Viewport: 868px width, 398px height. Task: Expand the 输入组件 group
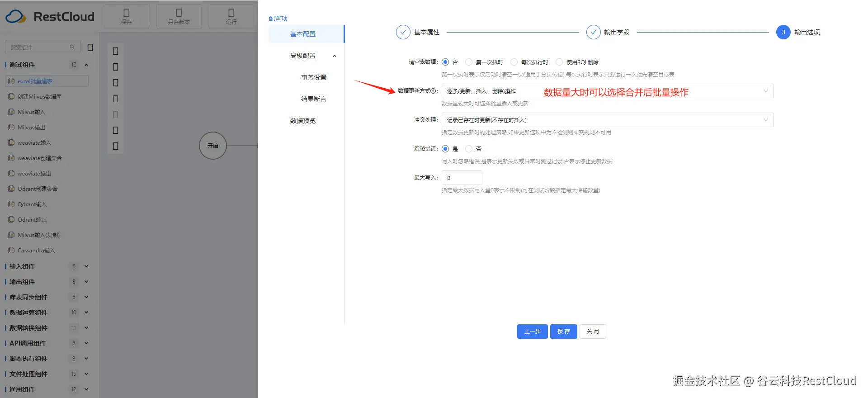[x=86, y=266]
